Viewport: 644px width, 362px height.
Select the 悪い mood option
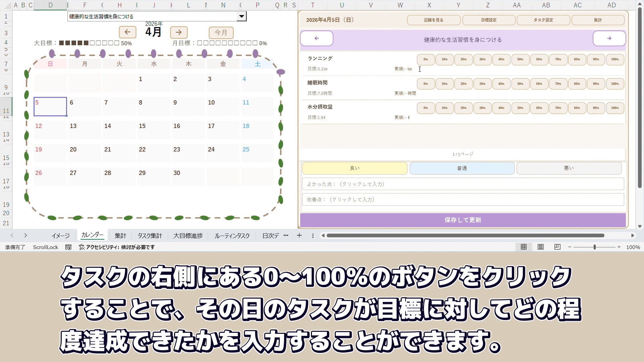click(569, 168)
